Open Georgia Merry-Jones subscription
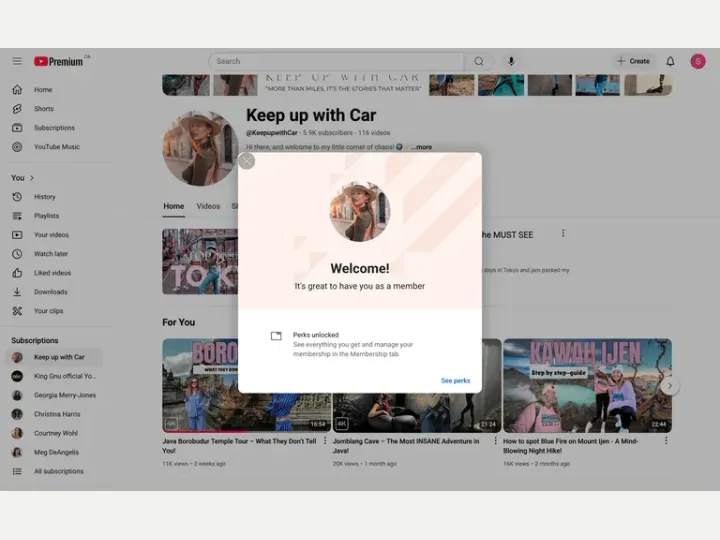 [x=54, y=395]
